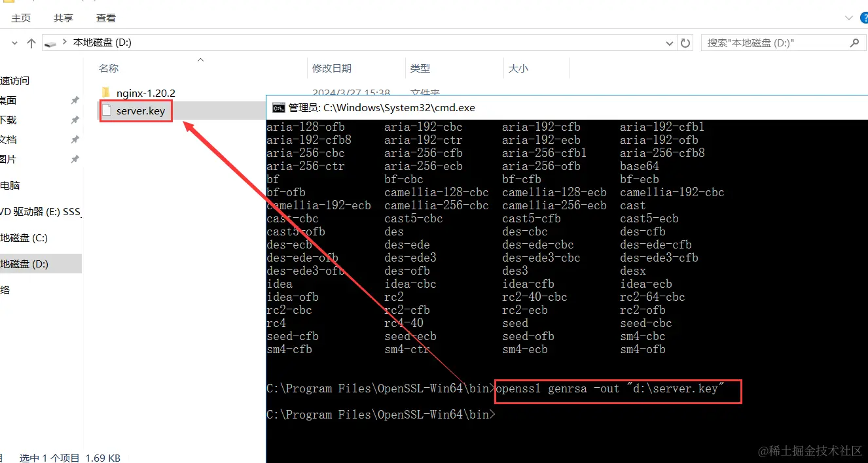Refresh the current folder
This screenshot has width=868, height=463.
pos(685,43)
